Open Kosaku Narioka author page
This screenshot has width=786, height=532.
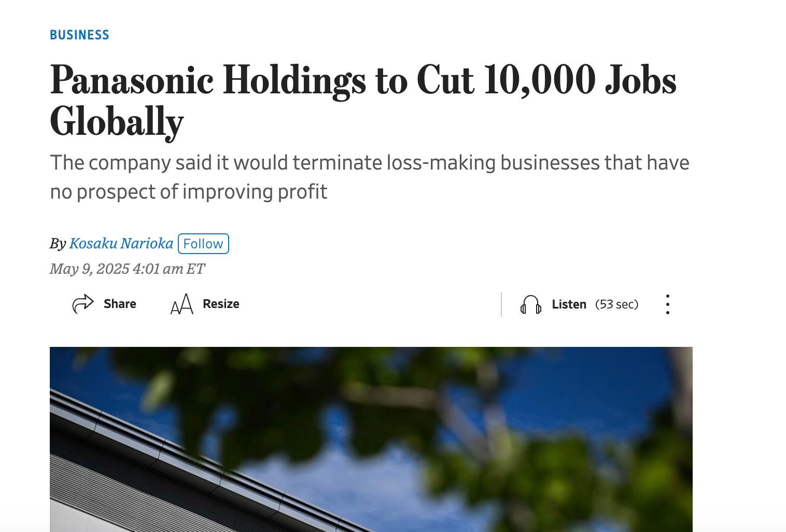pos(121,243)
